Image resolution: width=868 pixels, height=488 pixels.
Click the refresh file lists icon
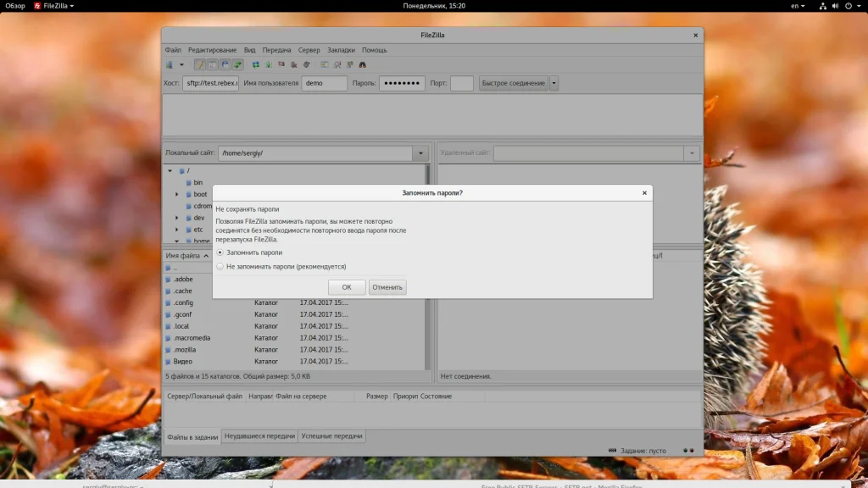click(x=256, y=64)
